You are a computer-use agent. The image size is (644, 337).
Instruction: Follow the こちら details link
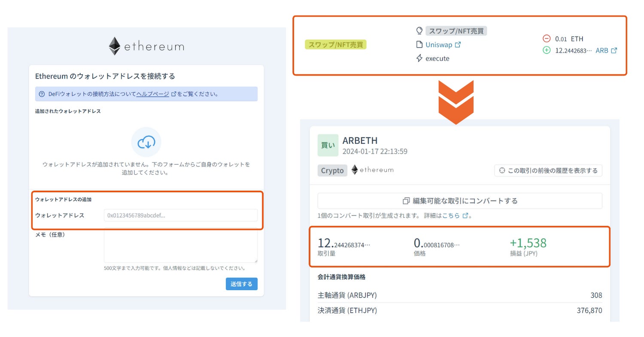[x=451, y=216]
